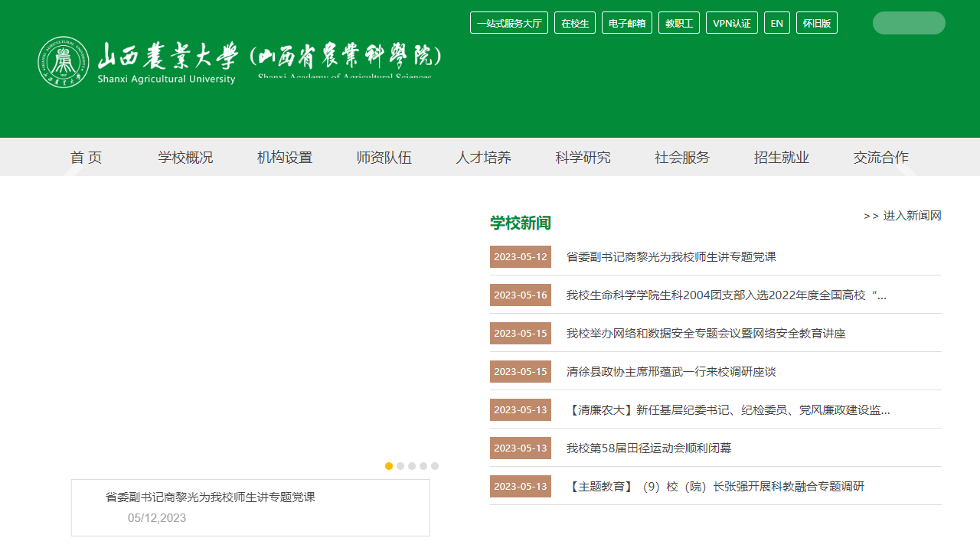Expand the 人才培养 menu item

483,158
